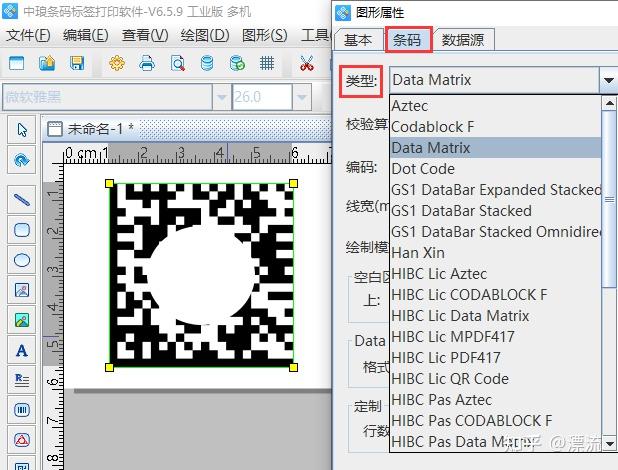The image size is (618, 470).
Task: Click the type list scrollbar thumb
Action: coord(609,199)
